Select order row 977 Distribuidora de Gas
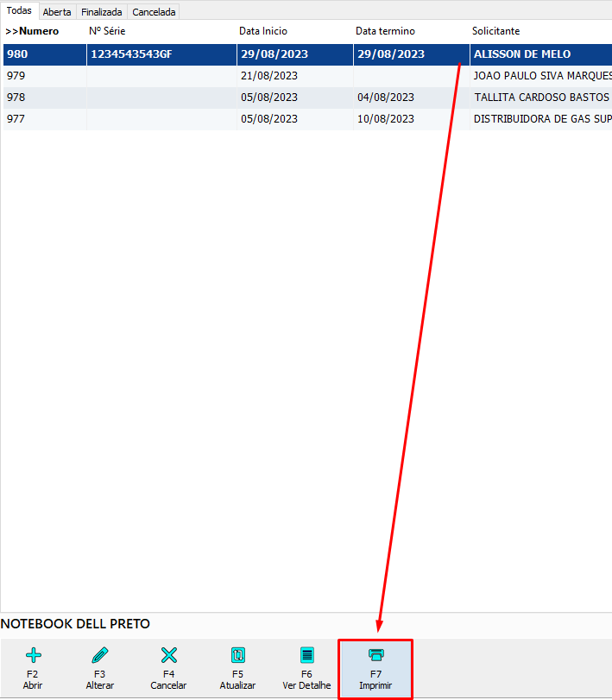 [x=541, y=118]
